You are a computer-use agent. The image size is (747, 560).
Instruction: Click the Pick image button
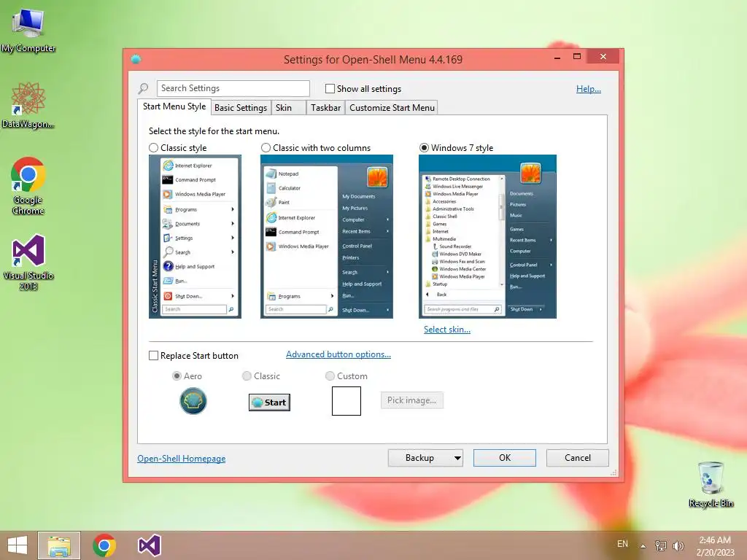click(x=411, y=400)
